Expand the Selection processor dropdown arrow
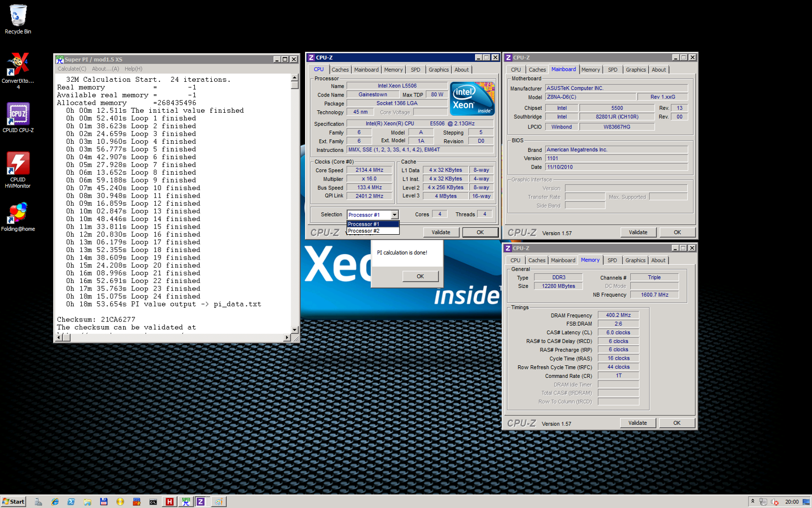 394,215
